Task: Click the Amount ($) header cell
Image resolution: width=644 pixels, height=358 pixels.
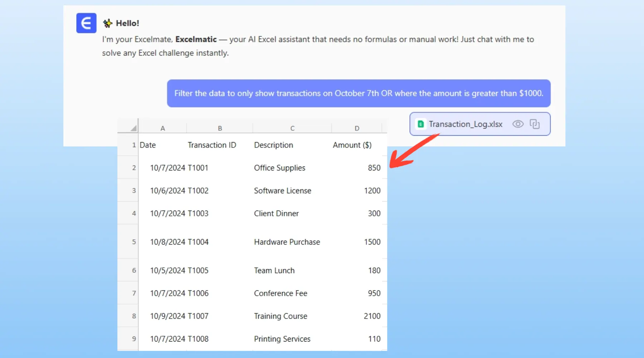Action: pyautogui.click(x=352, y=145)
